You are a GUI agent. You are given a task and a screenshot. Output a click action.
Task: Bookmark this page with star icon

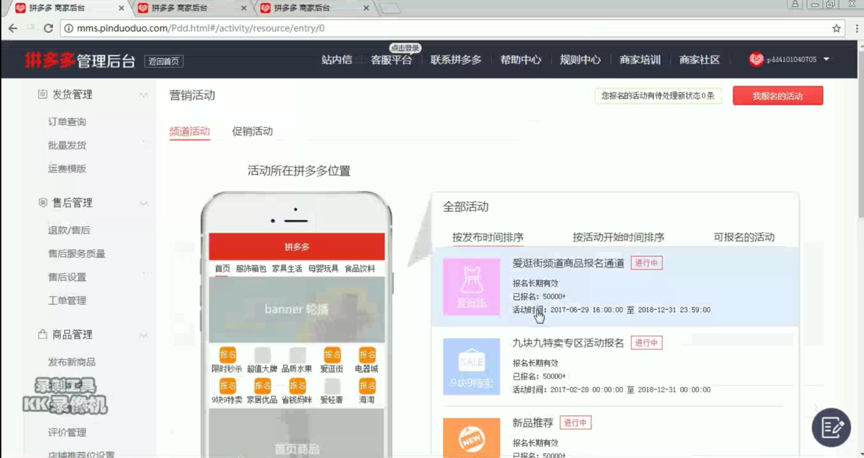[836, 28]
